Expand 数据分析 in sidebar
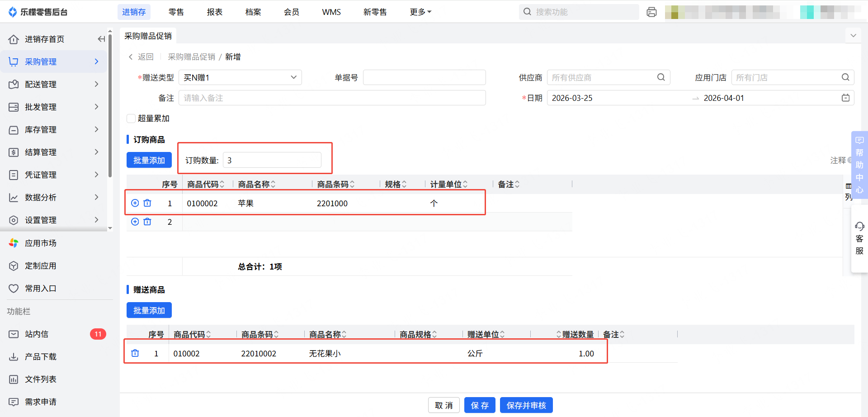868x417 pixels. pyautogui.click(x=54, y=197)
